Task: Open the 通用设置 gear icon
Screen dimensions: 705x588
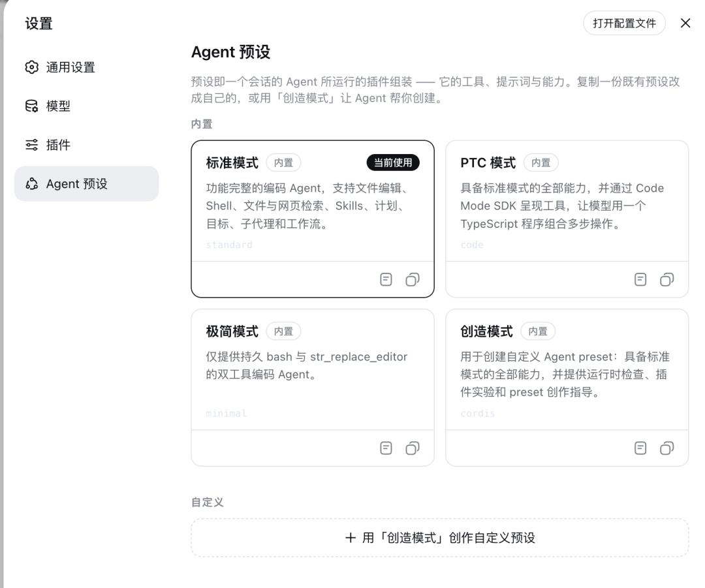Action: pos(31,67)
